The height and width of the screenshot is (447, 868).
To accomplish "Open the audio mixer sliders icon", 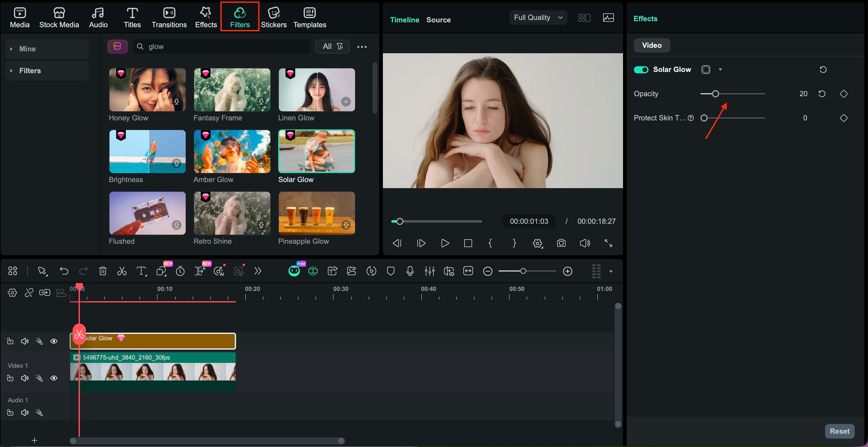I will pyautogui.click(x=429, y=271).
